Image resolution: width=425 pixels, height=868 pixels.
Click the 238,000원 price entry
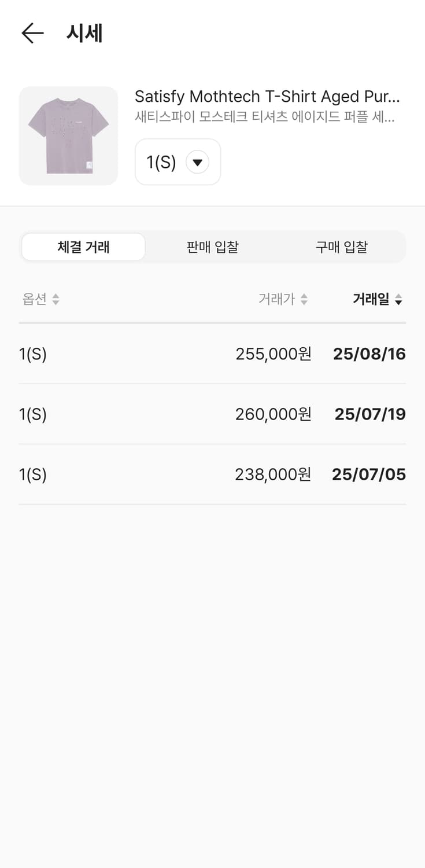(x=273, y=475)
